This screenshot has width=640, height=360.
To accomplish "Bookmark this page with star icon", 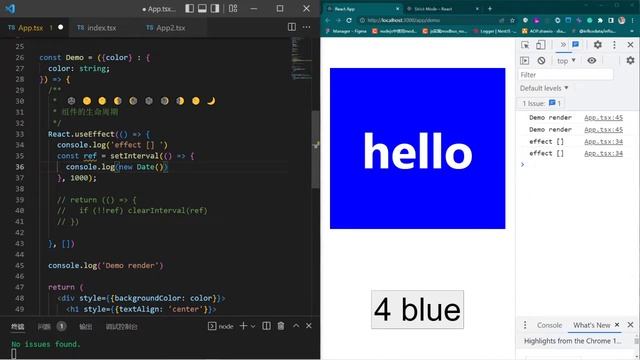I will click(512, 20).
